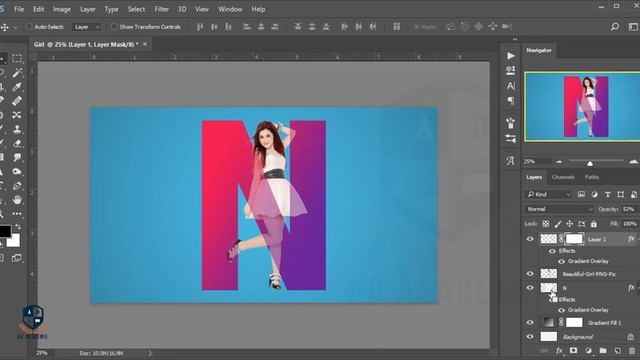This screenshot has height=360, width=640.
Task: Hide Beautiful-Girl-PNG-Pic layer eye
Action: [530, 274]
